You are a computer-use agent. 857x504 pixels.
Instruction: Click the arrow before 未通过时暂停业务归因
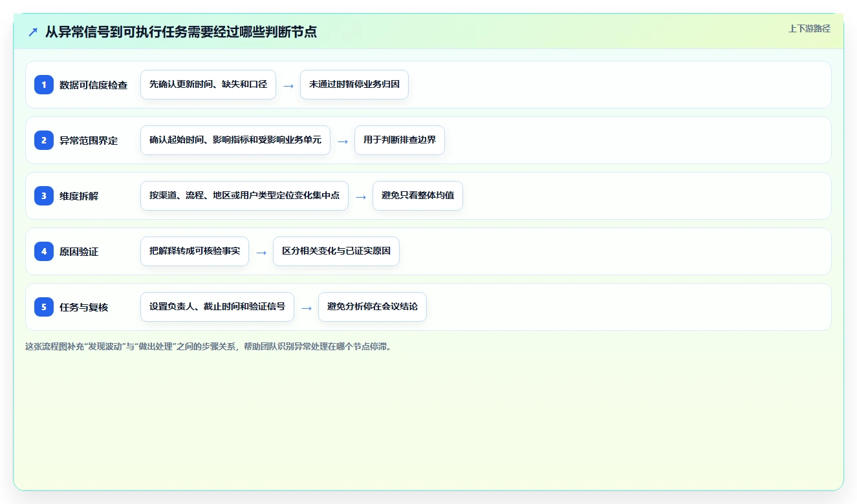pos(288,85)
